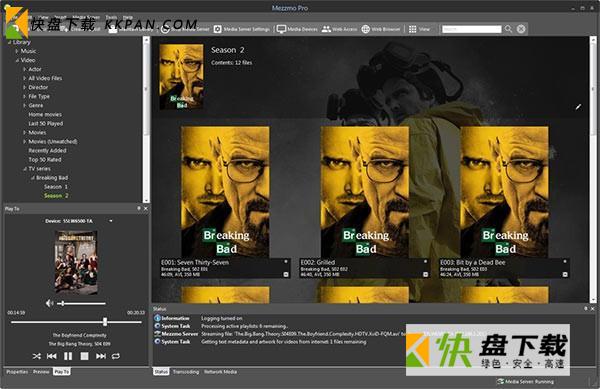Pause the current Play To playback

point(68,356)
